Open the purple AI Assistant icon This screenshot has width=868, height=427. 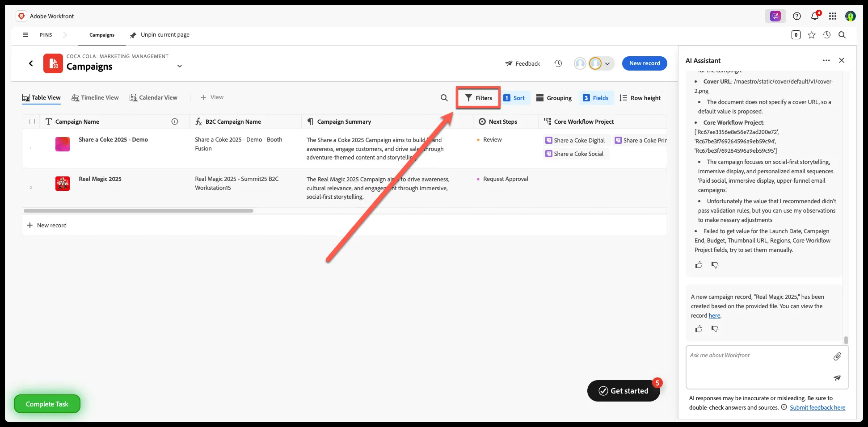pos(775,16)
